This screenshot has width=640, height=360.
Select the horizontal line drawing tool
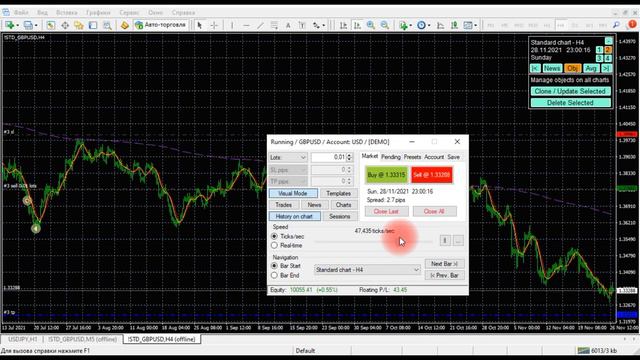[246, 25]
